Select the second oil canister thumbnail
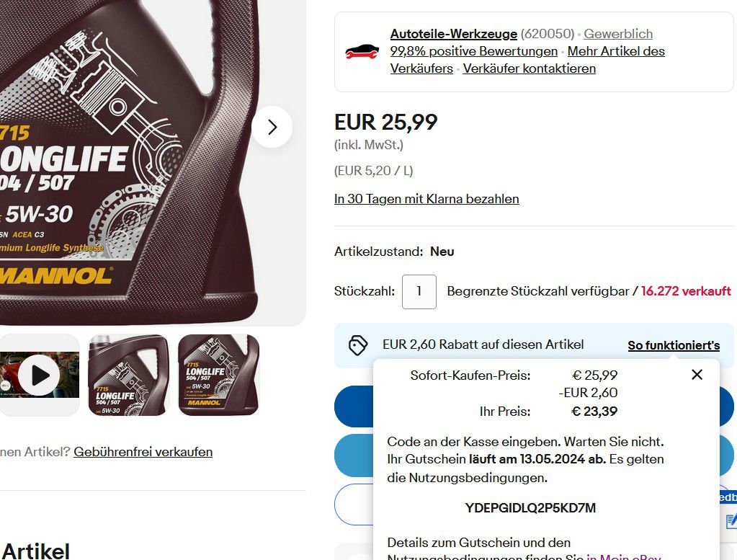Viewport: 737px width, 560px height. 129,375
